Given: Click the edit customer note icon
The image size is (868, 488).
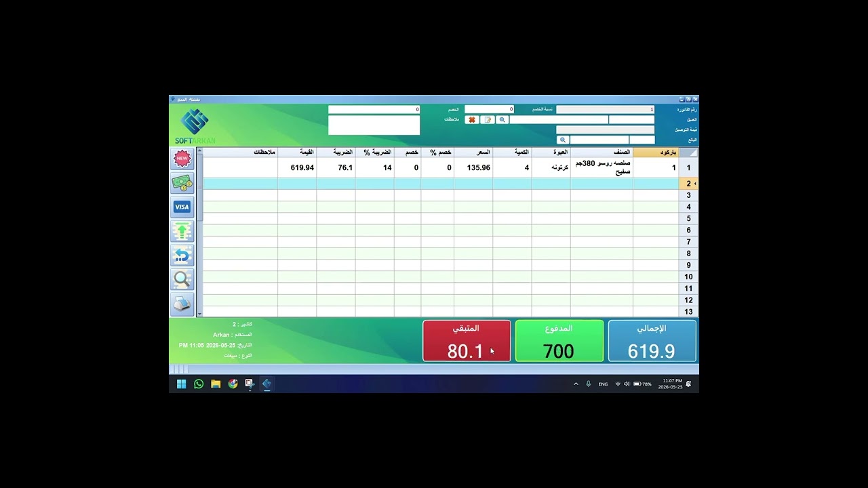Looking at the screenshot, I should 488,120.
